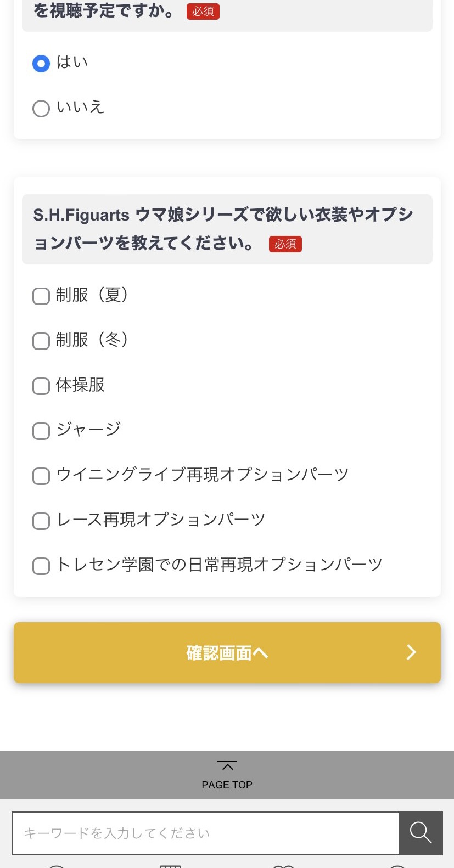The image size is (454, 868).
Task: Tick the レース再現オプションパーツ checkbox
Action: click(x=41, y=521)
